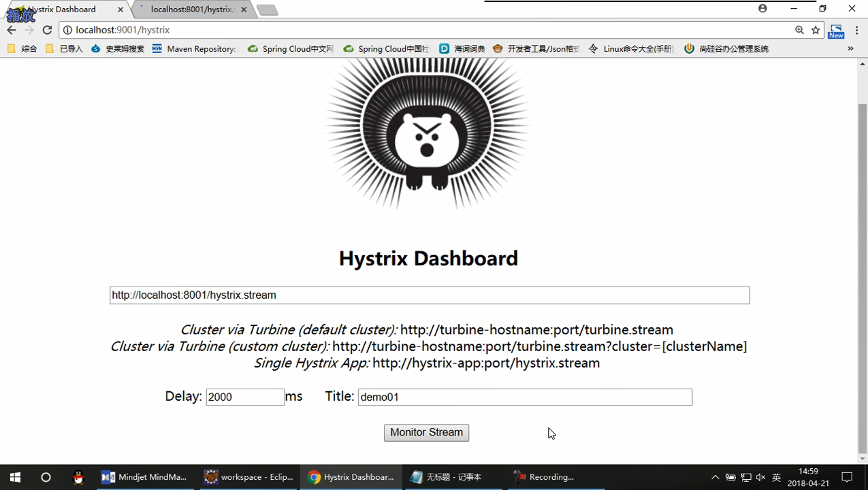Viewport: 868px width, 490px height.
Task: Open the Spring Cloud中国社区 bookmark
Action: tap(387, 49)
